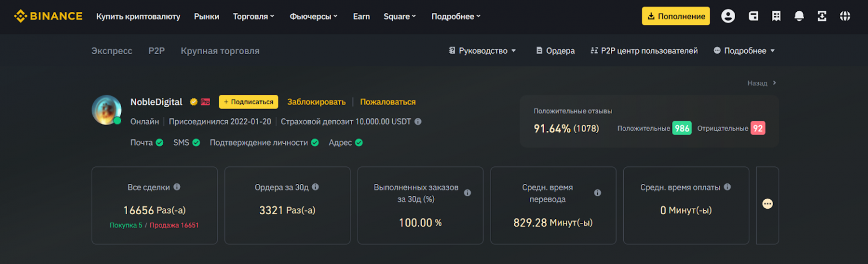Open the P2P submenu Подробнее dropdown
Viewport: 868px width, 264px height.
(x=744, y=51)
